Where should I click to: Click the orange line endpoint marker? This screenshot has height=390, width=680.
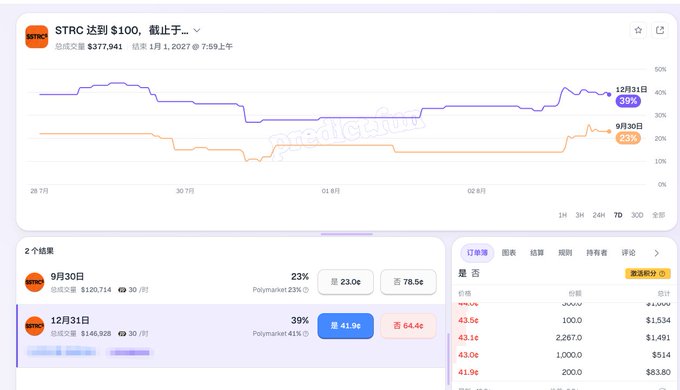pos(609,131)
